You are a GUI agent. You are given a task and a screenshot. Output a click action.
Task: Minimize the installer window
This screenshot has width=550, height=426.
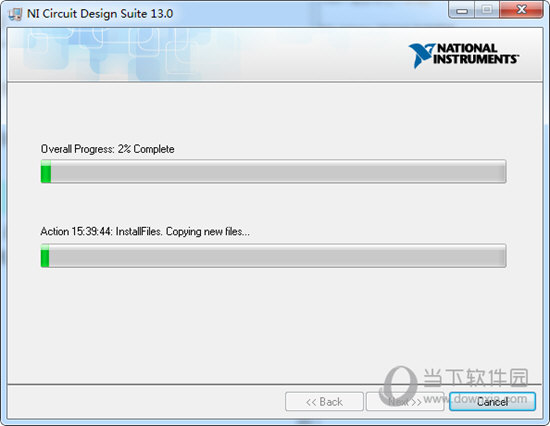point(461,10)
